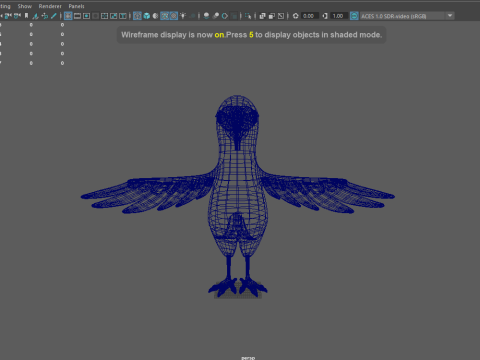Screen dimensions: 480x360
Task: Select the Grease Pencil tool icon
Action: [x=54, y=16]
